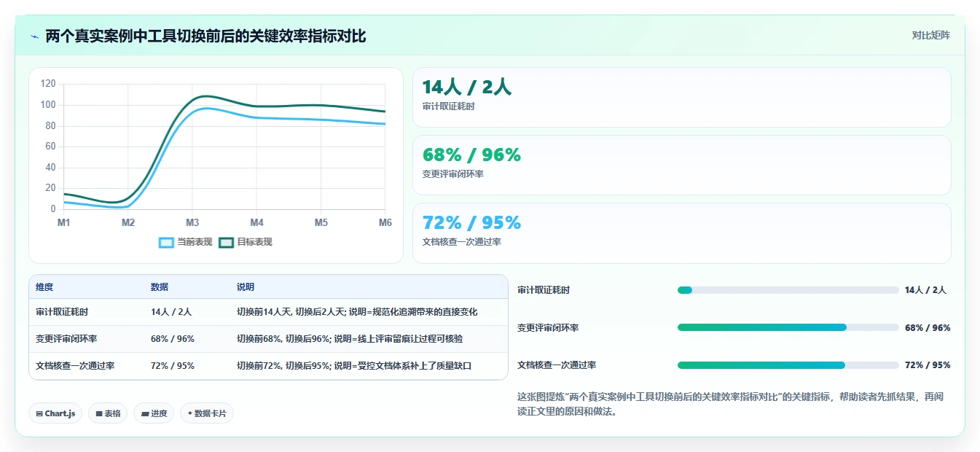Click the 审计取证耗时 progress bar
This screenshot has width=980, height=452.
point(788,290)
